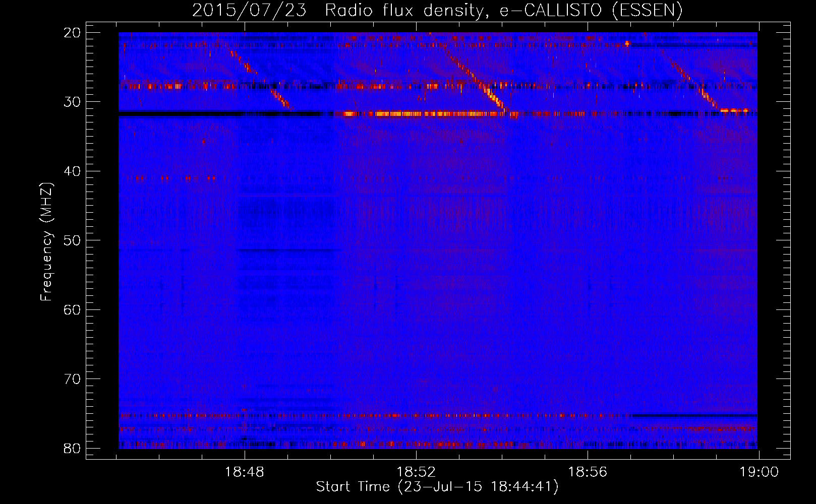Screen dimensions: 816x504
Task: Click the 18:56 time tick label
Action: pyautogui.click(x=588, y=472)
